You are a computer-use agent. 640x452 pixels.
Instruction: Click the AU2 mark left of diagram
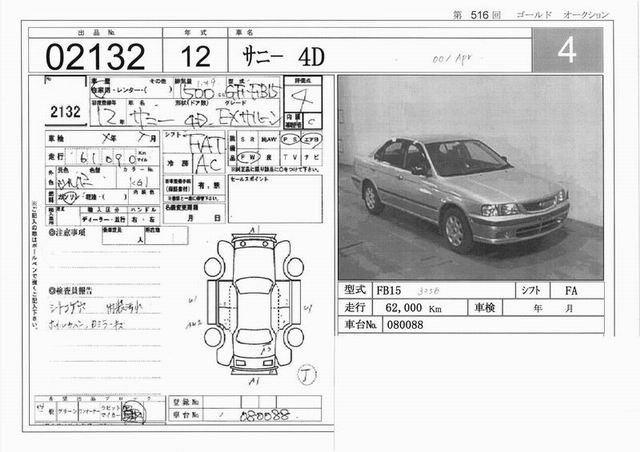coord(194,325)
